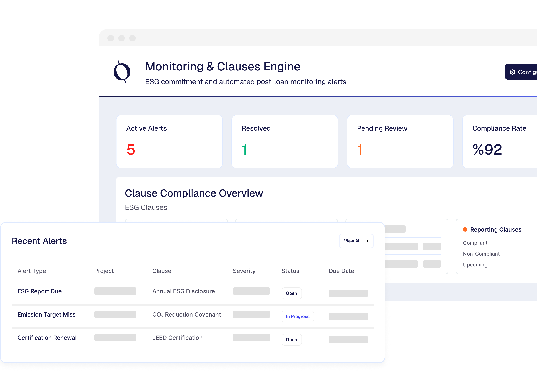
Task: Toggle the Non-Compliant legend entry
Action: tap(481, 253)
